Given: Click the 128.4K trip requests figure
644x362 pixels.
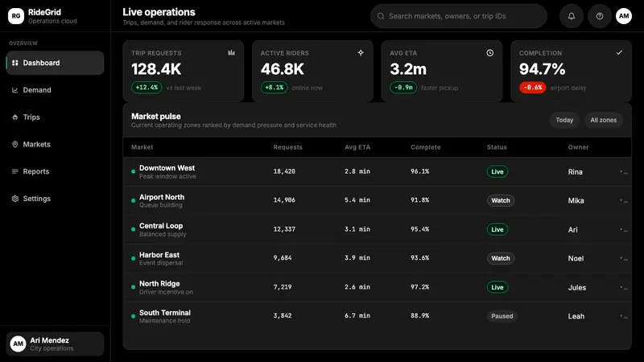Looking at the screenshot, I should [156, 69].
